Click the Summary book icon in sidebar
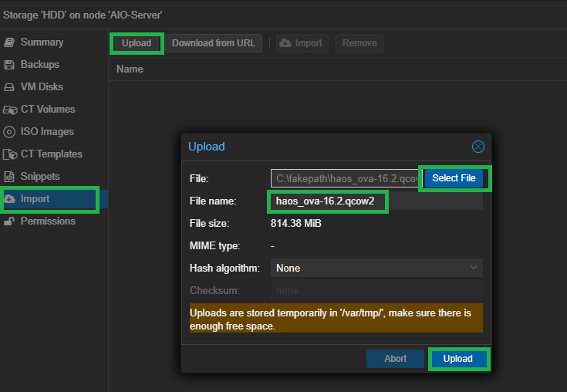This screenshot has width=567, height=392. (9, 42)
